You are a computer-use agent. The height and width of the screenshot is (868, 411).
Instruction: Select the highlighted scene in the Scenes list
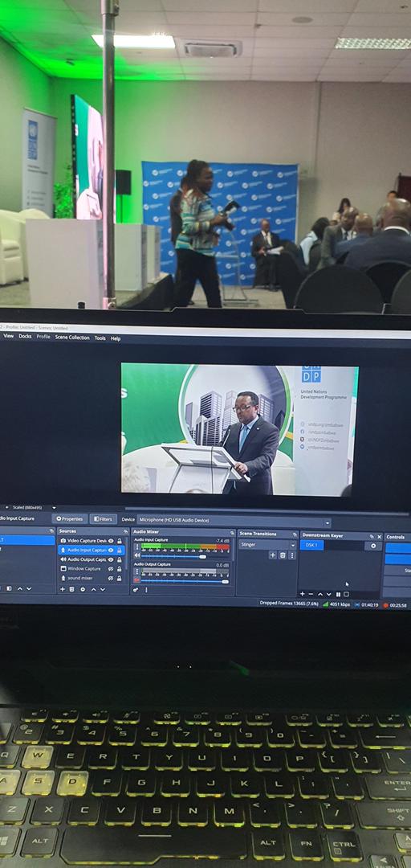pyautogui.click(x=27, y=540)
